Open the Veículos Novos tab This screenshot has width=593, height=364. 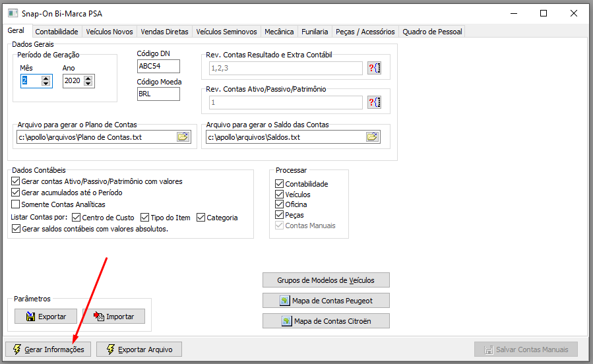pyautogui.click(x=109, y=32)
